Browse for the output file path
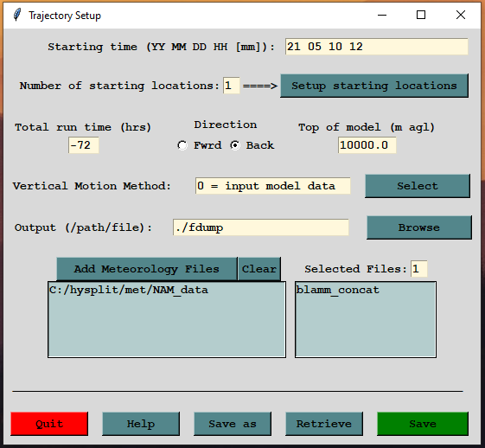This screenshot has height=448, width=485. 419,227
